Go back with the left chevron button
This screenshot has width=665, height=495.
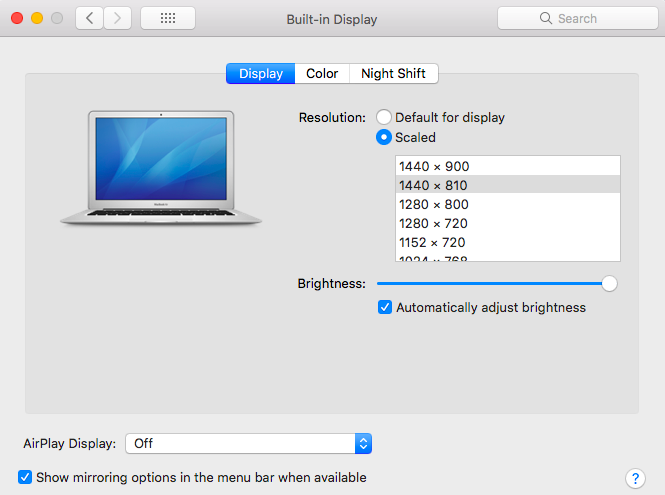89,18
